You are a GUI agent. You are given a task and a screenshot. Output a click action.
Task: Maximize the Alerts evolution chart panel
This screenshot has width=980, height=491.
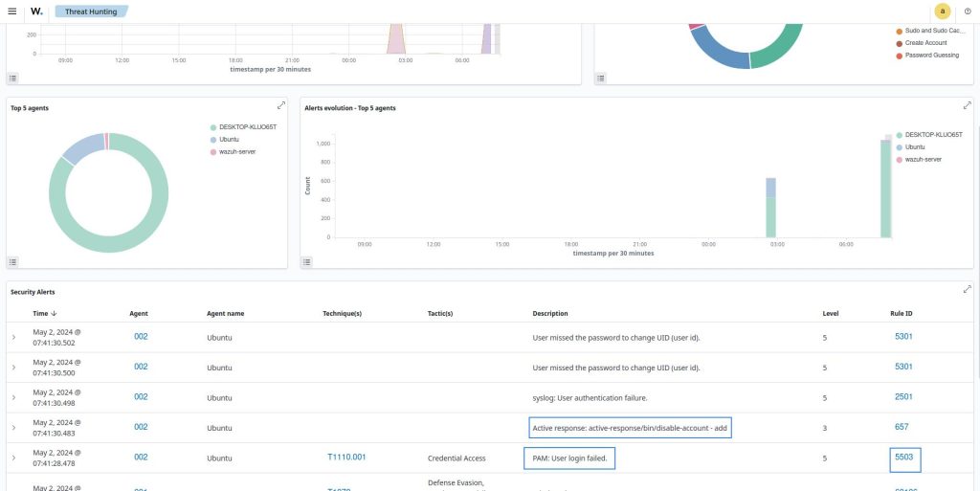967,105
